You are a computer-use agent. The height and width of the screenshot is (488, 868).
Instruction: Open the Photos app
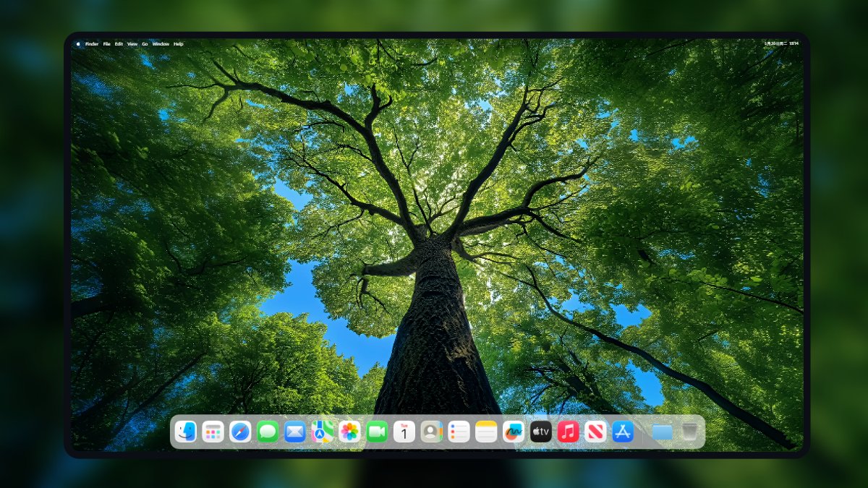pyautogui.click(x=349, y=432)
